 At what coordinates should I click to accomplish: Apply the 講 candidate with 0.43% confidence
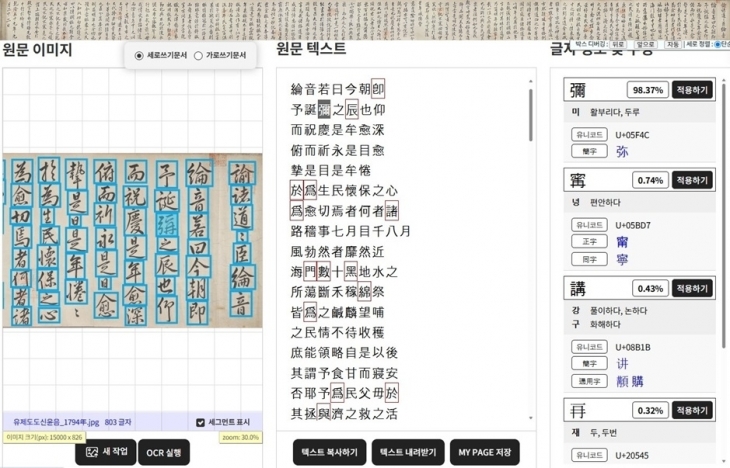click(x=692, y=288)
